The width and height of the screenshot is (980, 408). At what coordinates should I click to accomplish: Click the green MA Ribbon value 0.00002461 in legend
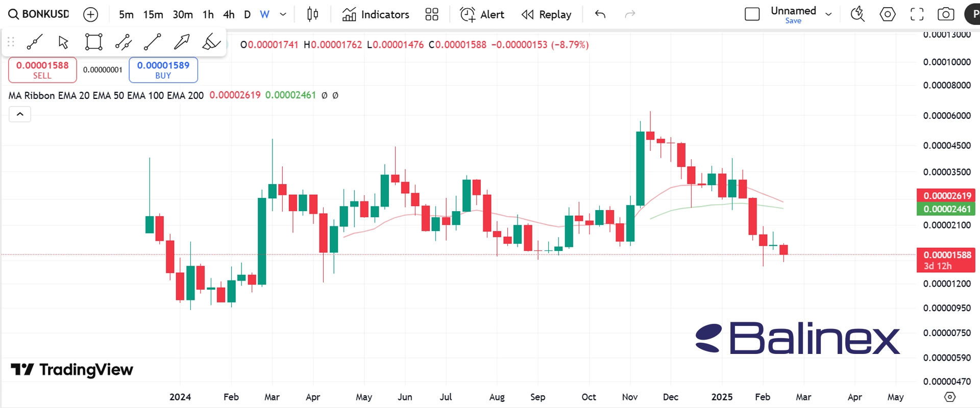tap(290, 95)
